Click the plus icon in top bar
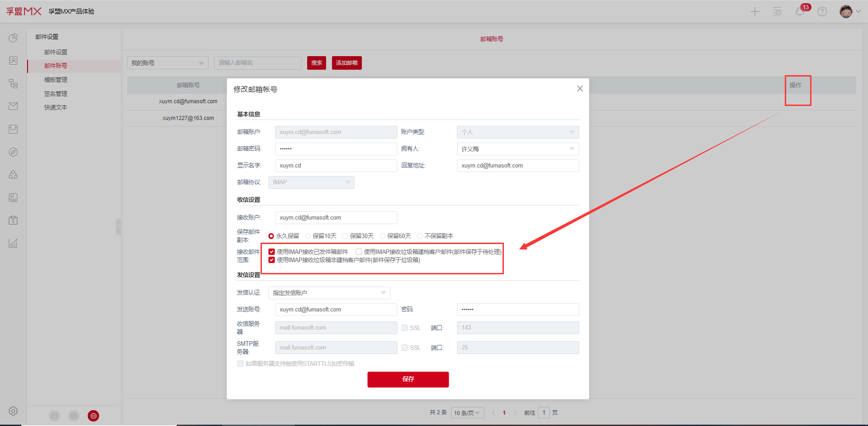Viewport: 868px width, 426px height. coord(755,12)
